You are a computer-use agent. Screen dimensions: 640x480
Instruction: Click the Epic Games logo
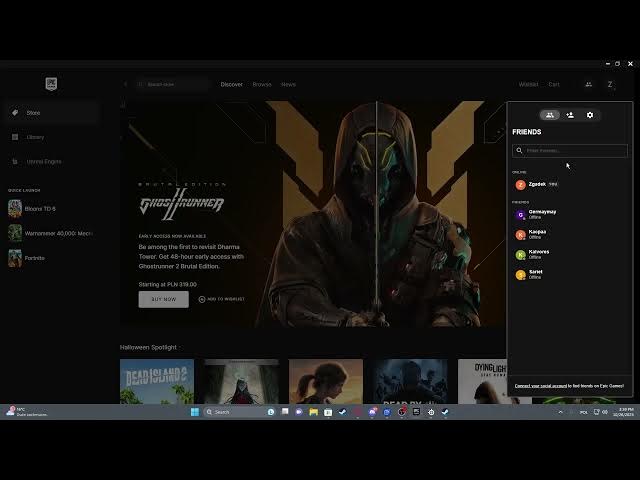point(51,84)
